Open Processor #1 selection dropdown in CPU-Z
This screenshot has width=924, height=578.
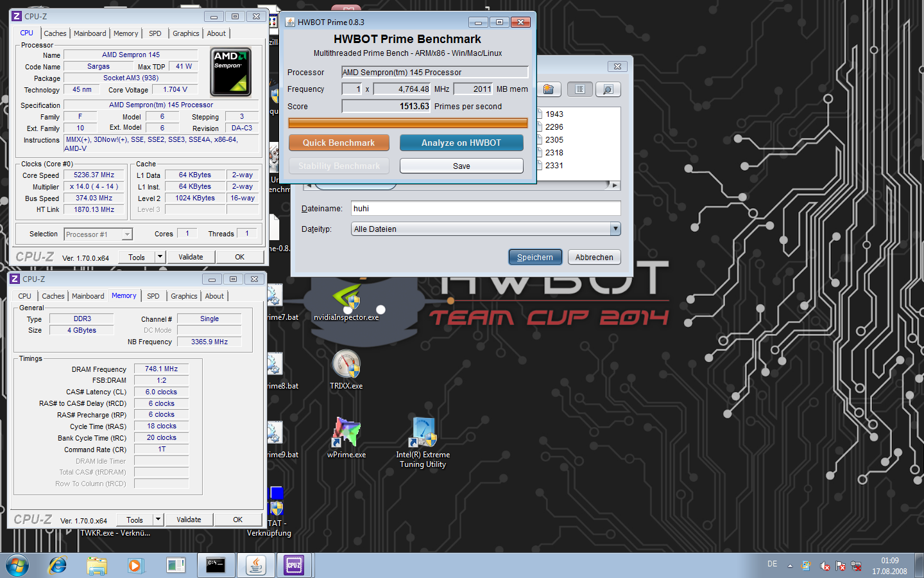pos(127,234)
